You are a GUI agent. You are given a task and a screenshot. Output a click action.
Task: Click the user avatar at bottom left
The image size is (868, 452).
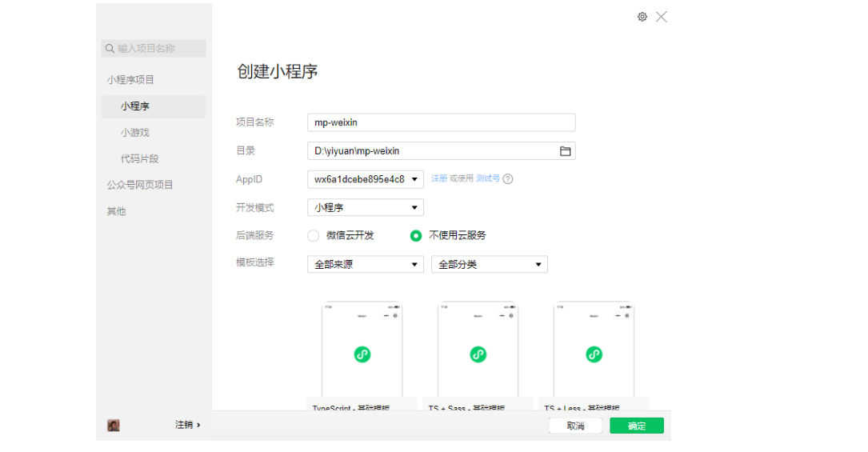click(114, 425)
